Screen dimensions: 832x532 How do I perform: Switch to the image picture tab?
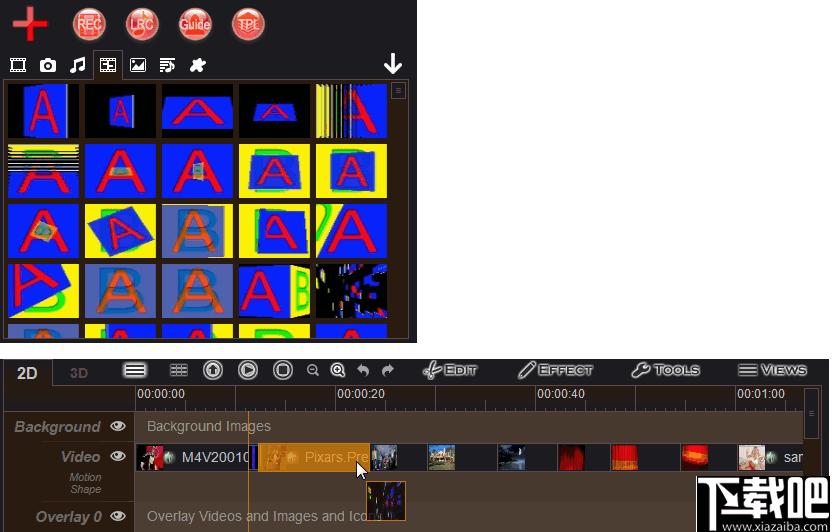[137, 65]
